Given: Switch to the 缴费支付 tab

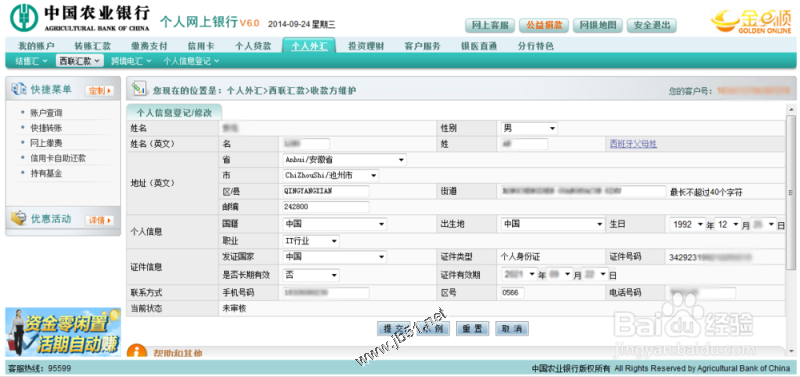Looking at the screenshot, I should (x=149, y=46).
